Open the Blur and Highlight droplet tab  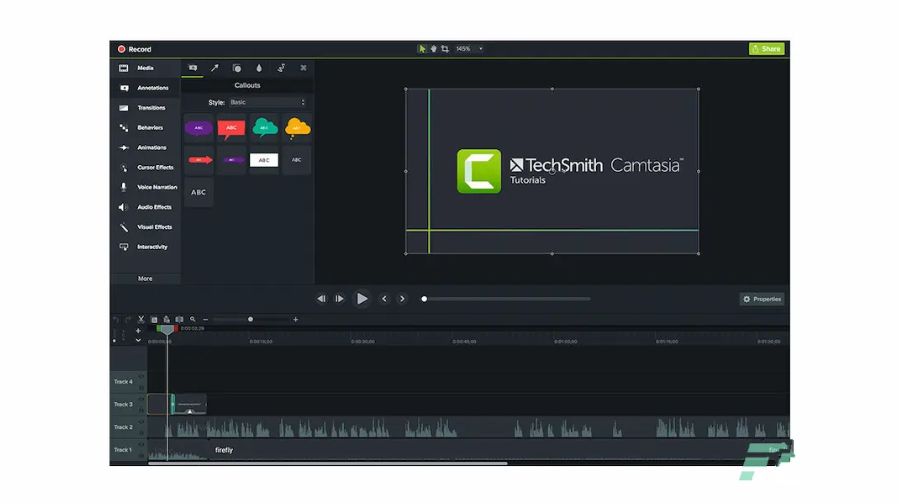point(259,68)
